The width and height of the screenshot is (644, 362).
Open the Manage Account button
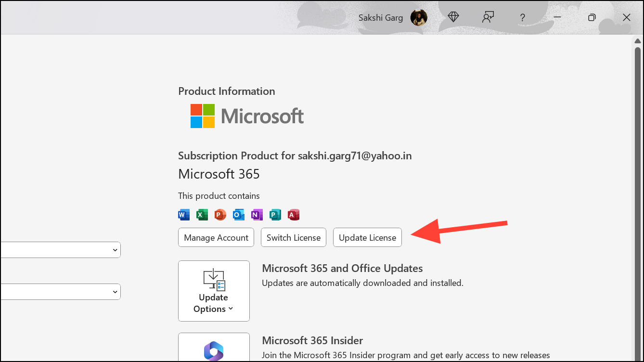click(216, 237)
